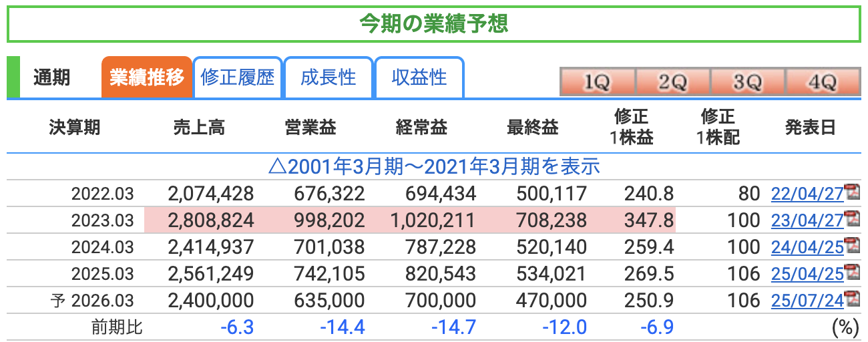This screenshot has width=868, height=342.
Task: Follow the 24/04/25 announcement date link
Action: pyautogui.click(x=807, y=248)
